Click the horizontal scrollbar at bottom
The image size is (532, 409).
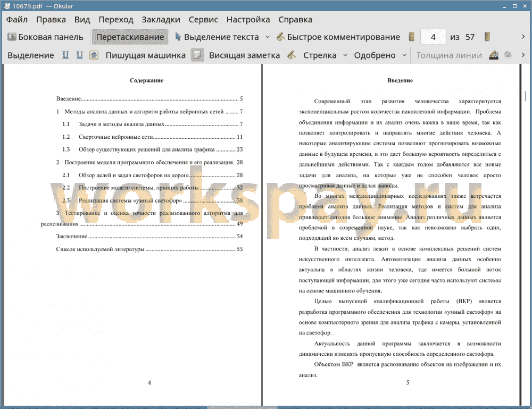[242, 407]
